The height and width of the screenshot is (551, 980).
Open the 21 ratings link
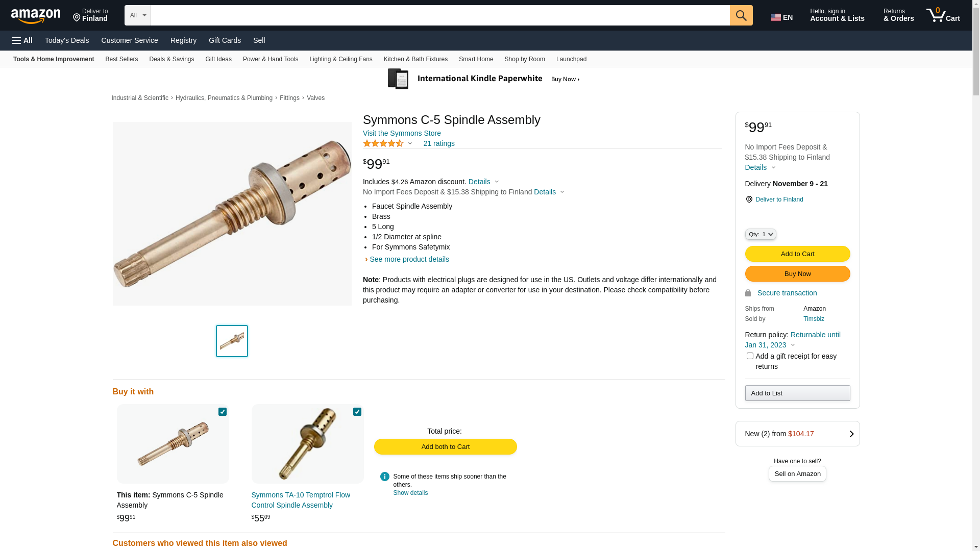pyautogui.click(x=439, y=143)
